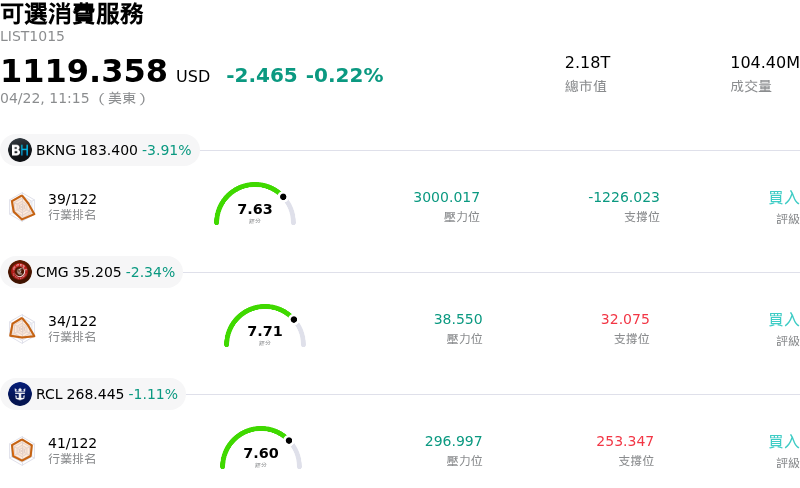Click the 2.18T total market cap value
This screenshot has width=800, height=488.
(x=587, y=63)
